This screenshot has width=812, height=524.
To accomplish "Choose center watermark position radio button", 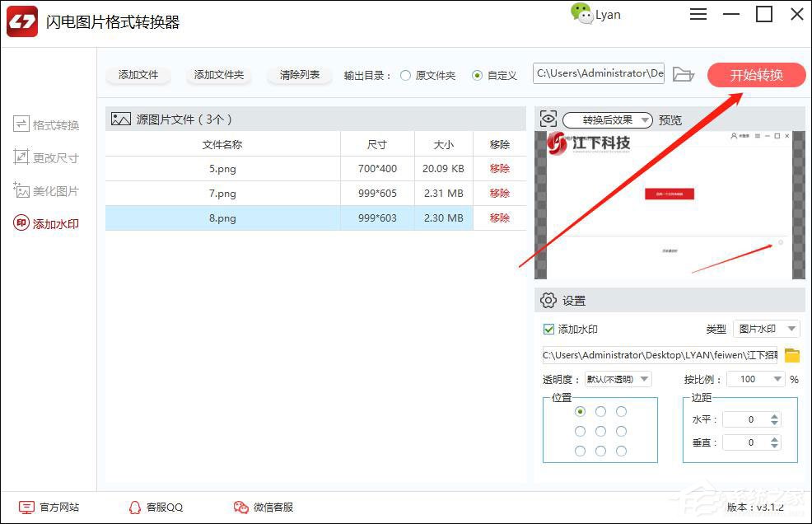I will pos(600,430).
